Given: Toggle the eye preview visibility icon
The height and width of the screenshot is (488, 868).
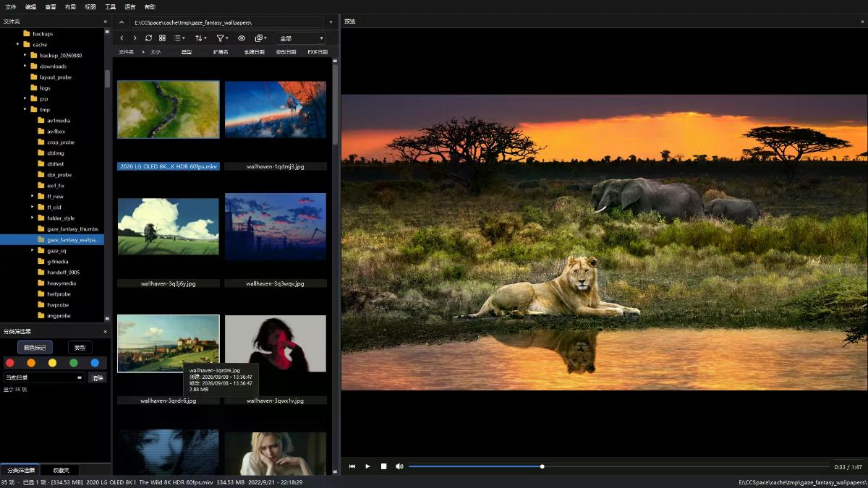Looking at the screenshot, I should point(242,38).
